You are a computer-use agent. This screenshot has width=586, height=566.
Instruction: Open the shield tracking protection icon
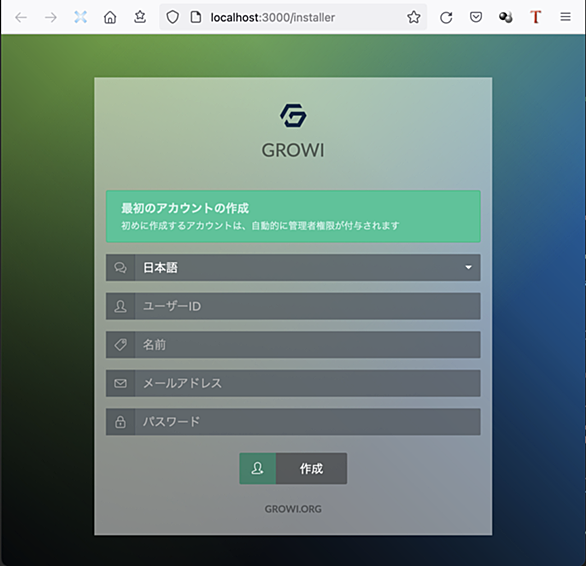(x=172, y=17)
